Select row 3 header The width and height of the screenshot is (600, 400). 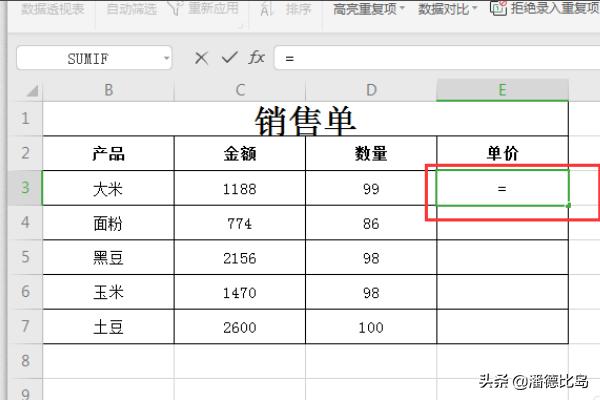coord(25,188)
